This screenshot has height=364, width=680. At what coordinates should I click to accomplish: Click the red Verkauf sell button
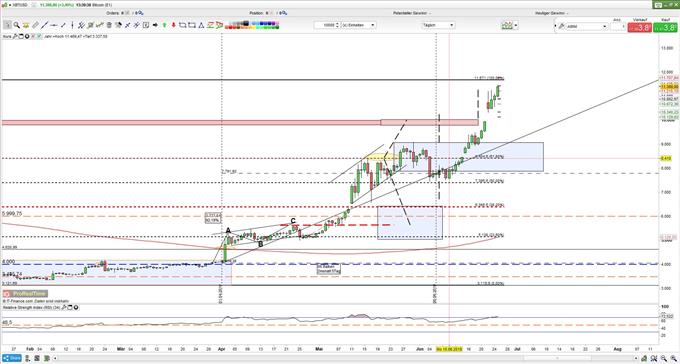[x=641, y=28]
